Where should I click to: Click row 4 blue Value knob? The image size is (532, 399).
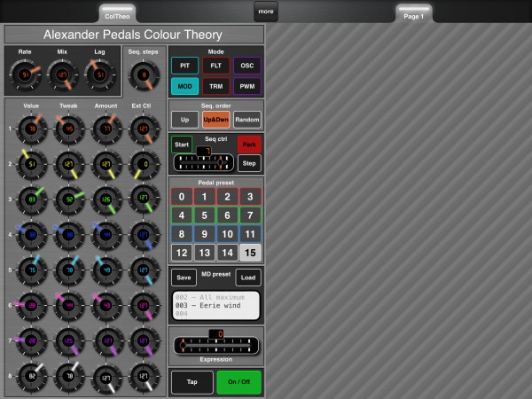32,235
